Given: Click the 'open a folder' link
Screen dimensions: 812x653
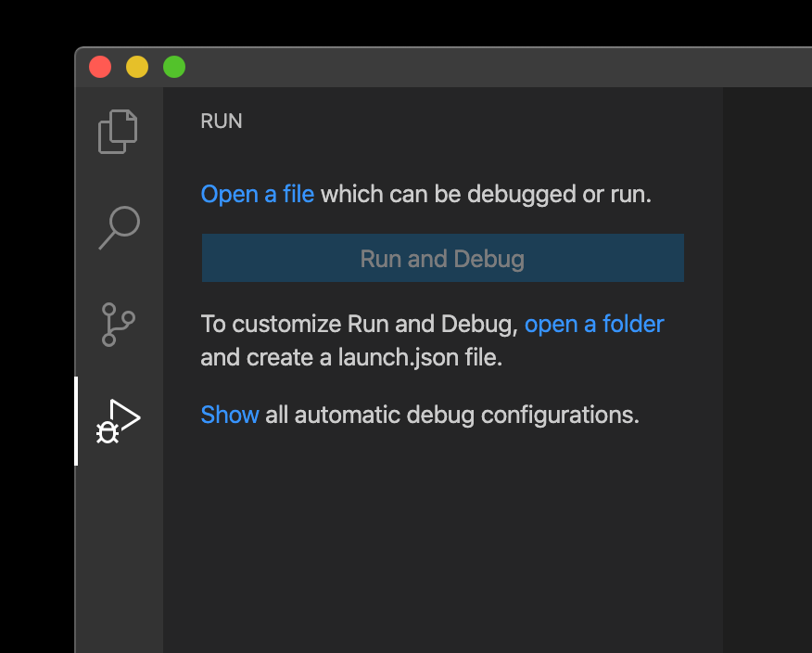Looking at the screenshot, I should pyautogui.click(x=594, y=324).
